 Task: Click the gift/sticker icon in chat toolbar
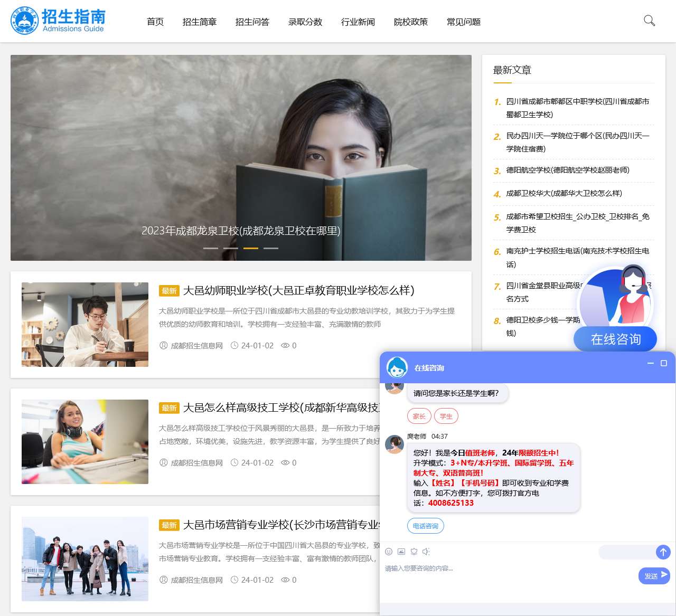click(x=414, y=551)
